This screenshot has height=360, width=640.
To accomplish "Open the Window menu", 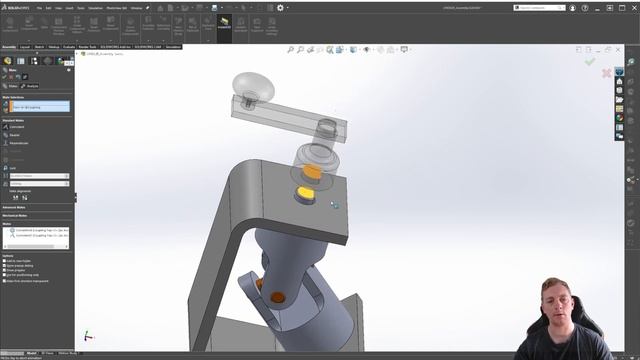I will (136, 8).
